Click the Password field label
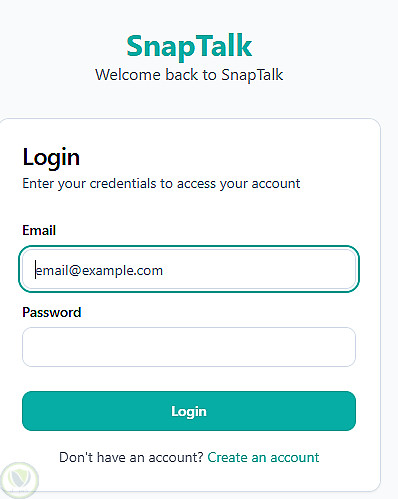 click(x=52, y=312)
